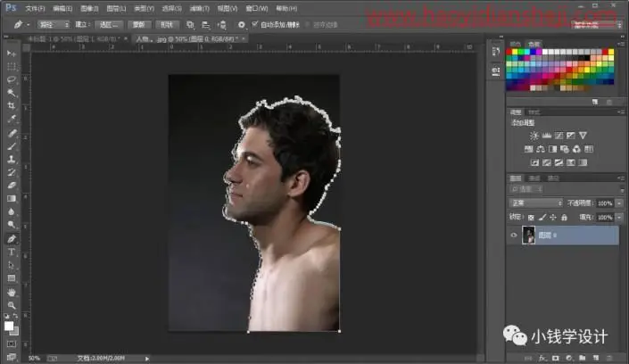Select the Gradient tool
Viewport: 629px width, 364px height.
tap(12, 199)
